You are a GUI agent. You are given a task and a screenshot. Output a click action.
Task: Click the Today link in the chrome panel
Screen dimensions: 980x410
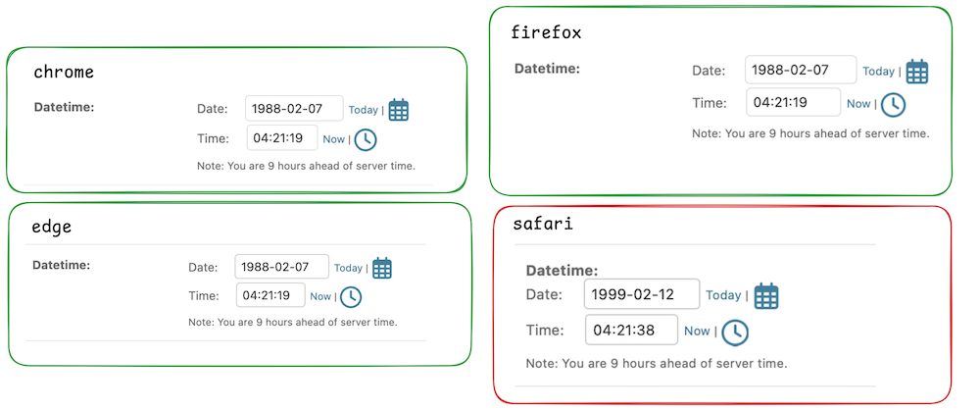[x=363, y=111]
